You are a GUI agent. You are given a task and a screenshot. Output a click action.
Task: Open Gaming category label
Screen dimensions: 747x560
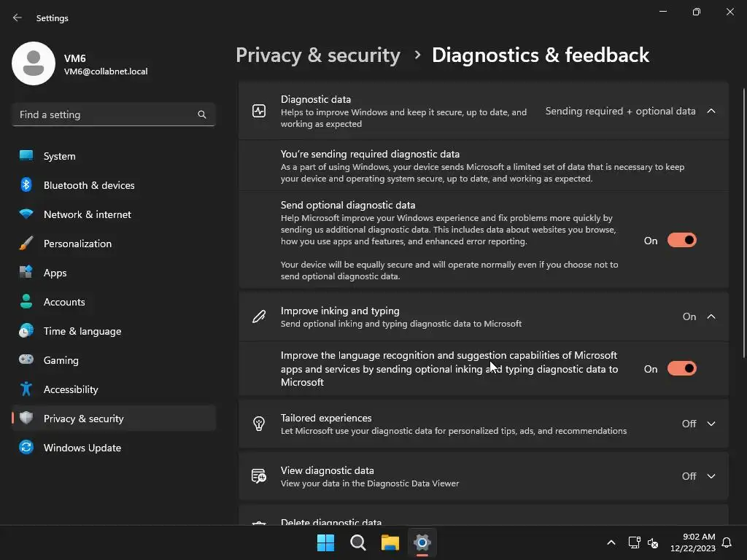pyautogui.click(x=61, y=360)
